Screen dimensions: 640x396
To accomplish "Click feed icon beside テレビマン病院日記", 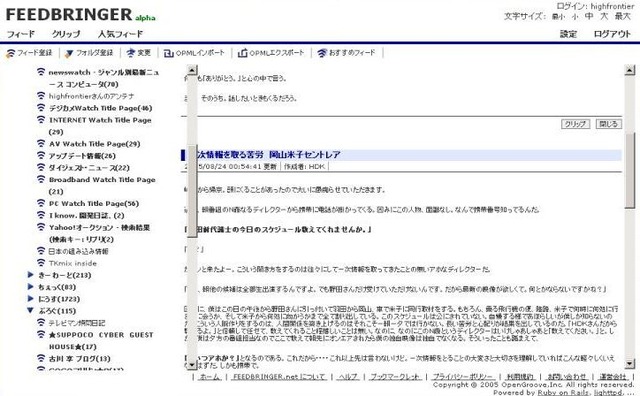I will coord(41,323).
